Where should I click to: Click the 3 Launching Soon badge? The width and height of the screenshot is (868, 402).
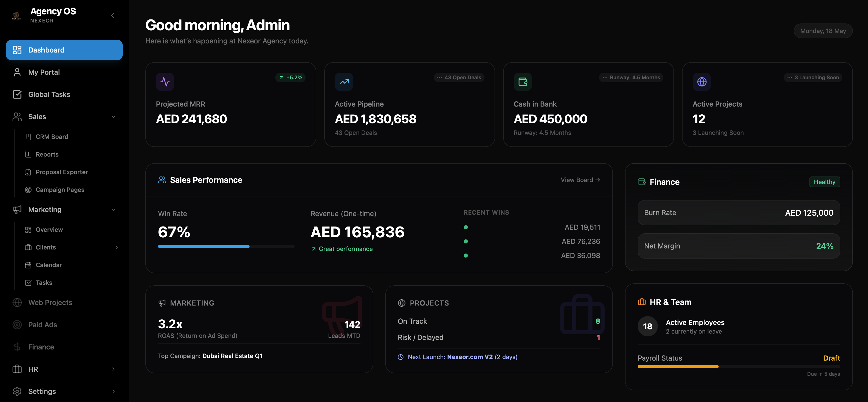point(813,78)
